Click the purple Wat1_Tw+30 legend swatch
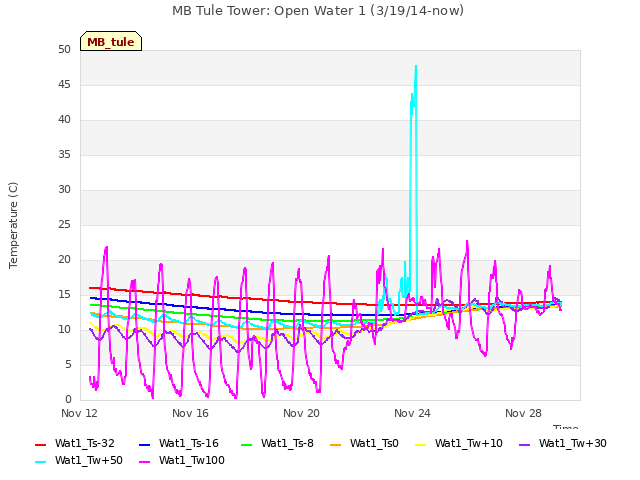The width and height of the screenshot is (640, 480). [x=524, y=444]
